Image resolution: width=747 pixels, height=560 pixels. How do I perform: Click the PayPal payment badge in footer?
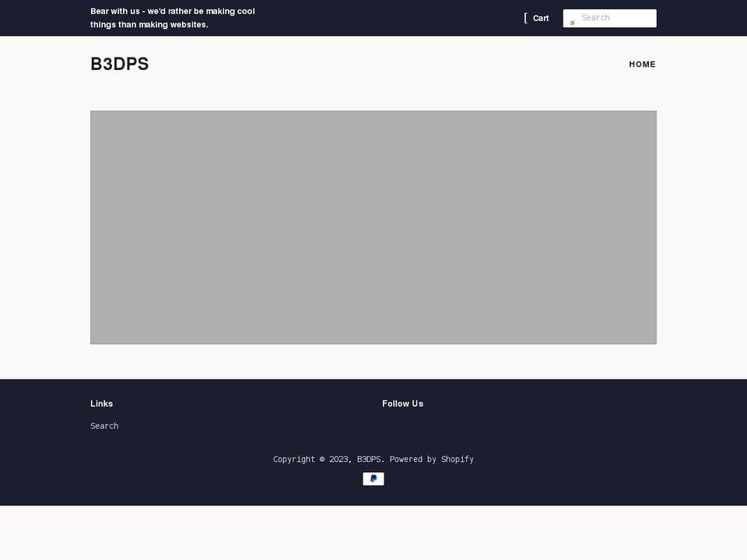[x=373, y=478]
